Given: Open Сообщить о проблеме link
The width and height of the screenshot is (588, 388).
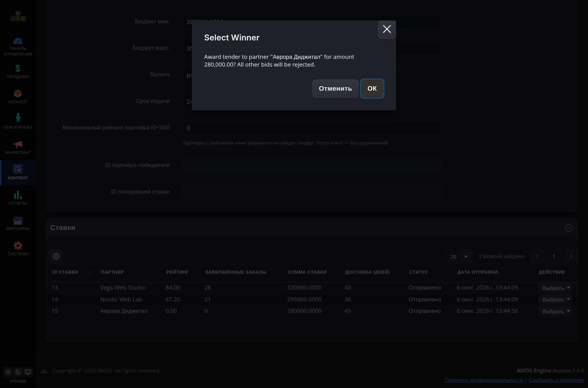Looking at the screenshot, I should 556,380.
